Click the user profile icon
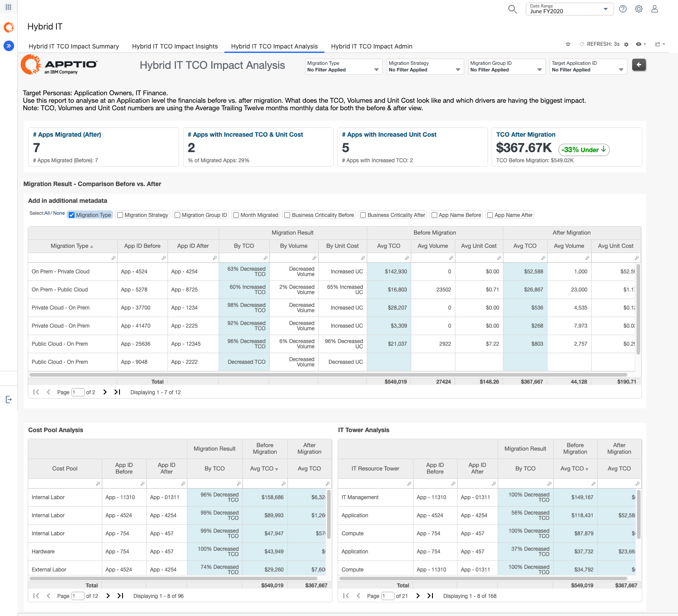 coord(655,9)
